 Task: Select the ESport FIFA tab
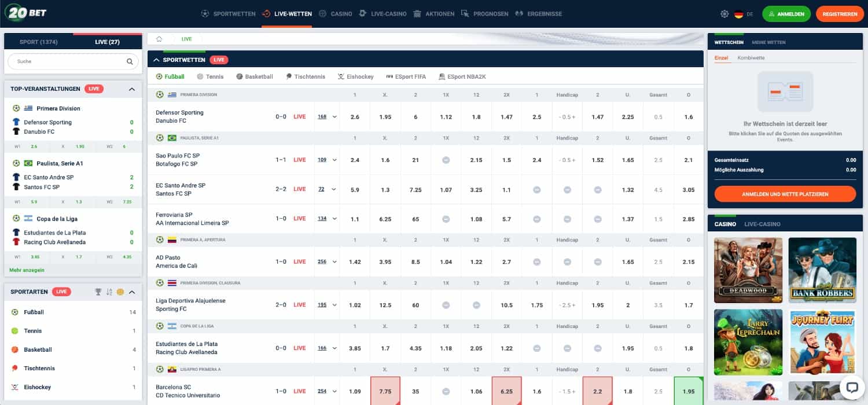(x=406, y=76)
